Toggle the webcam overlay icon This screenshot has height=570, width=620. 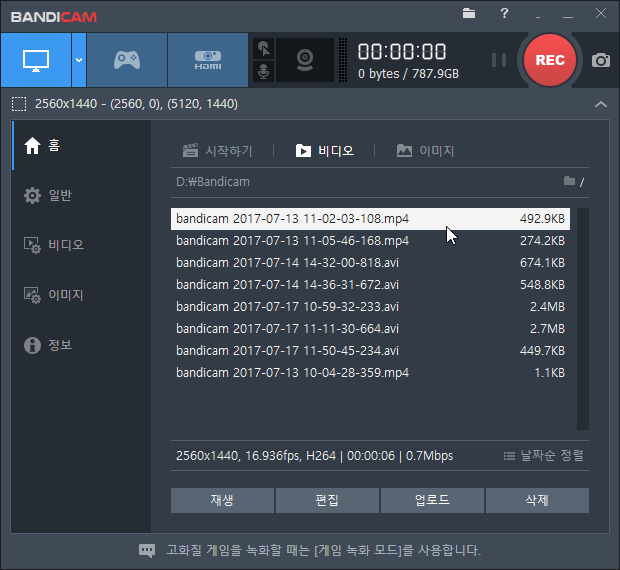click(x=305, y=60)
